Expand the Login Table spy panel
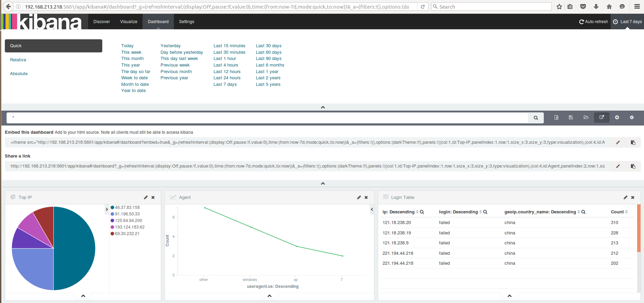644x303 pixels. (509, 296)
